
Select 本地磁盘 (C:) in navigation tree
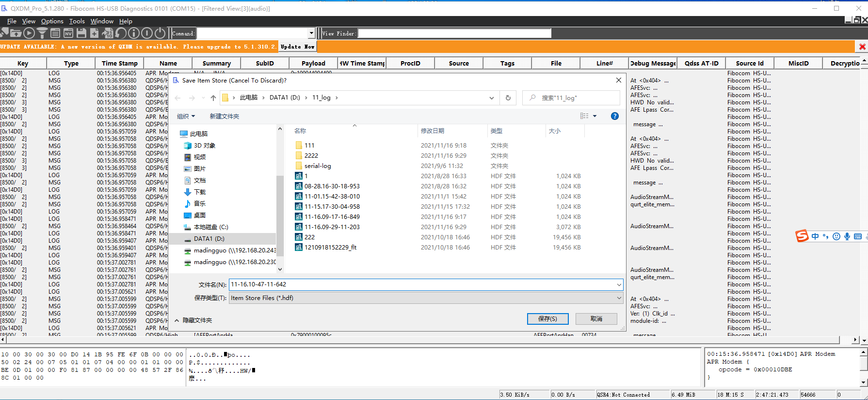click(x=206, y=227)
